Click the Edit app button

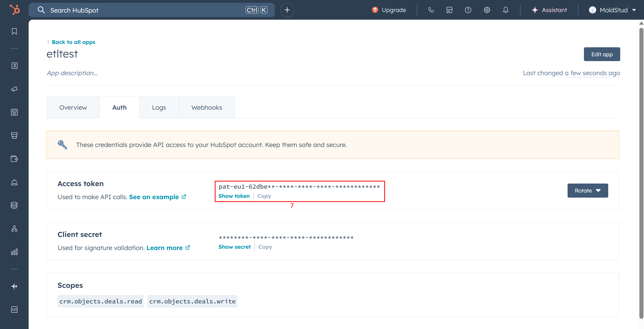pos(602,54)
